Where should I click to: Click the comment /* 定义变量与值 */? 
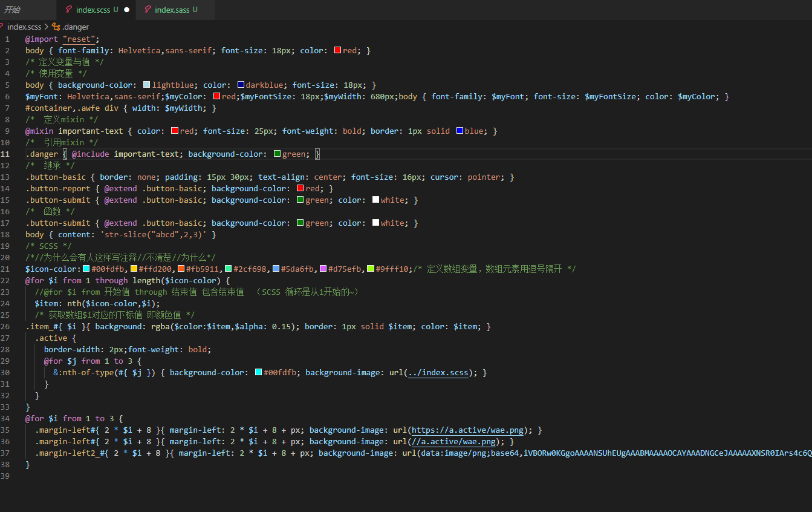[x=65, y=62]
